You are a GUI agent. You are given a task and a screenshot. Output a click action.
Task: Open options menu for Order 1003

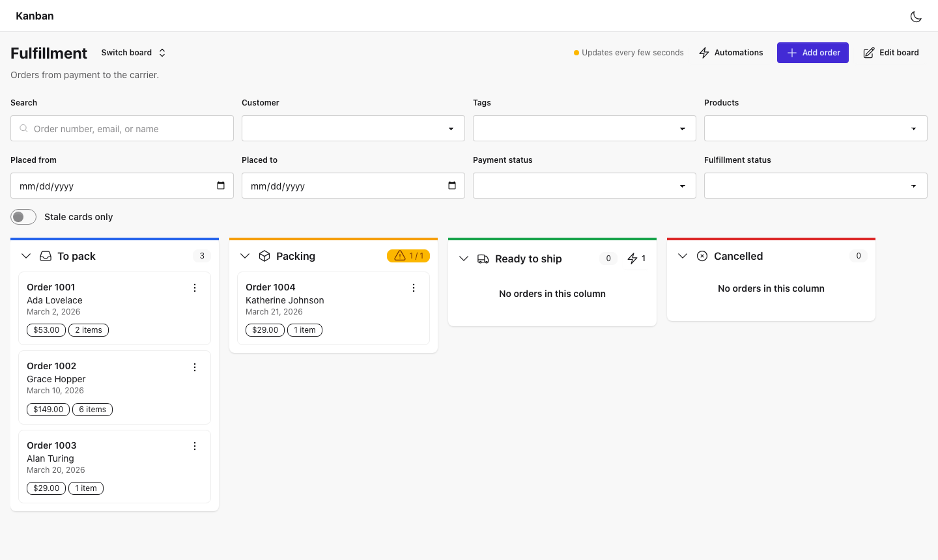click(195, 446)
